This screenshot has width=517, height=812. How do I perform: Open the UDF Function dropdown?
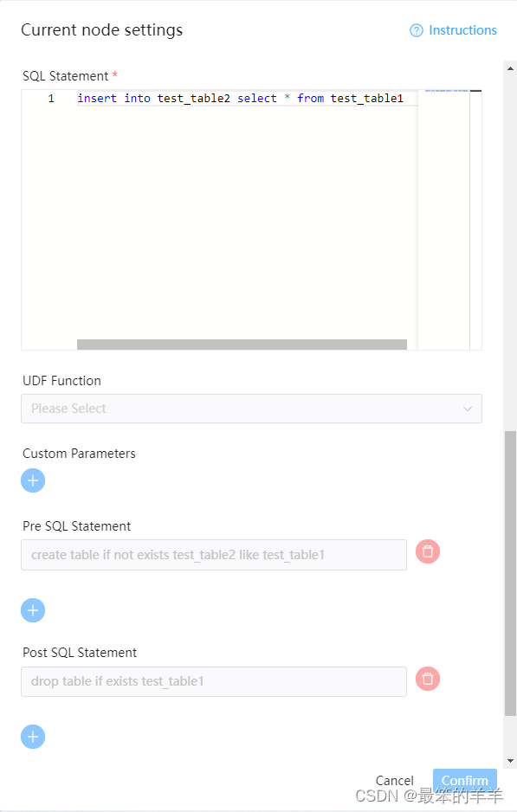251,409
